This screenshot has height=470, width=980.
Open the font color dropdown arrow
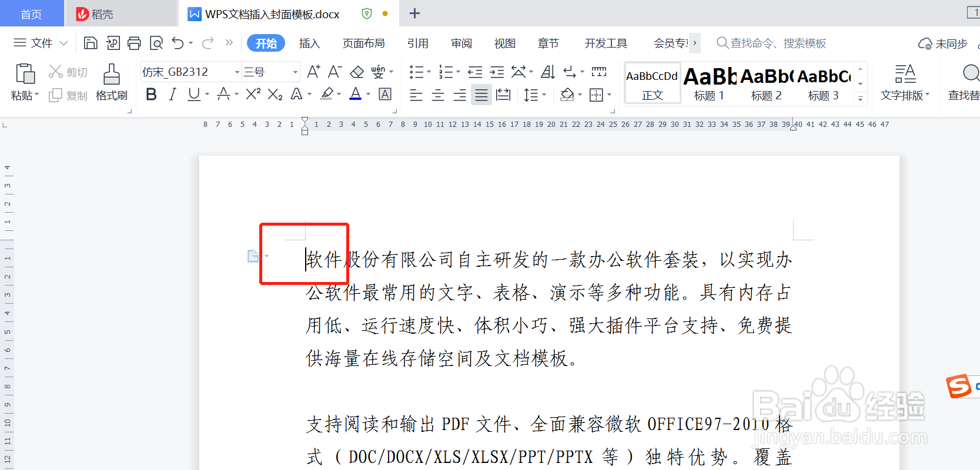click(x=369, y=95)
